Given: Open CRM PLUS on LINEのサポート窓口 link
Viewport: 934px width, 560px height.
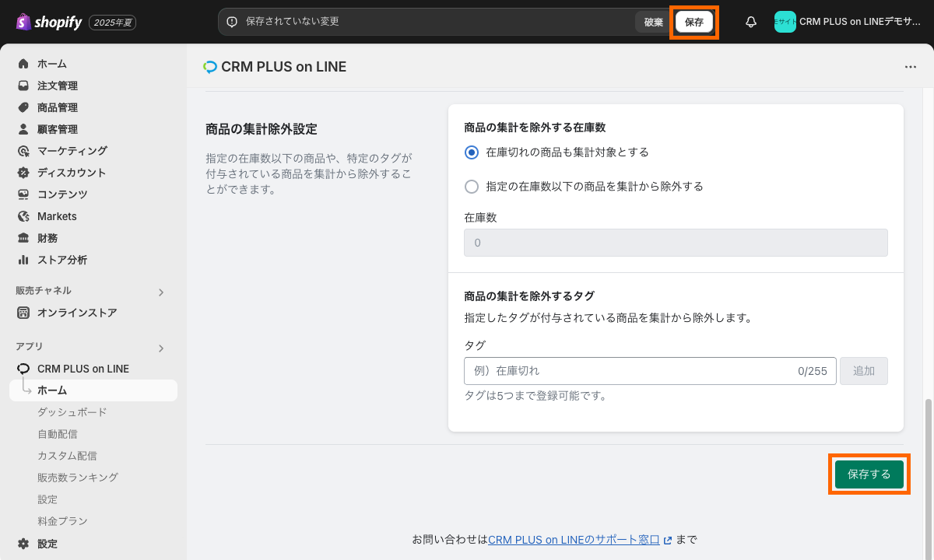Looking at the screenshot, I should click(574, 540).
